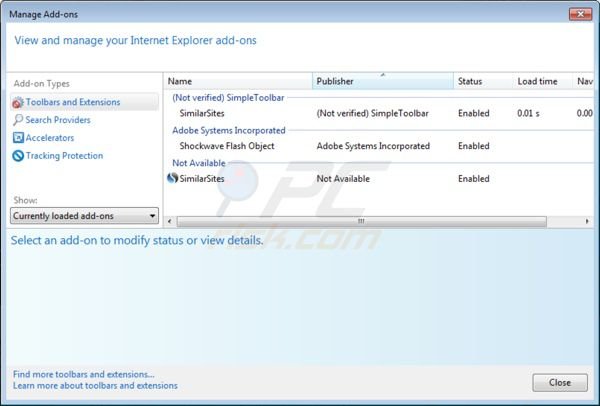This screenshot has height=406, width=600.
Task: Click the Tracking Protection blocked-circle icon
Action: coord(18,156)
